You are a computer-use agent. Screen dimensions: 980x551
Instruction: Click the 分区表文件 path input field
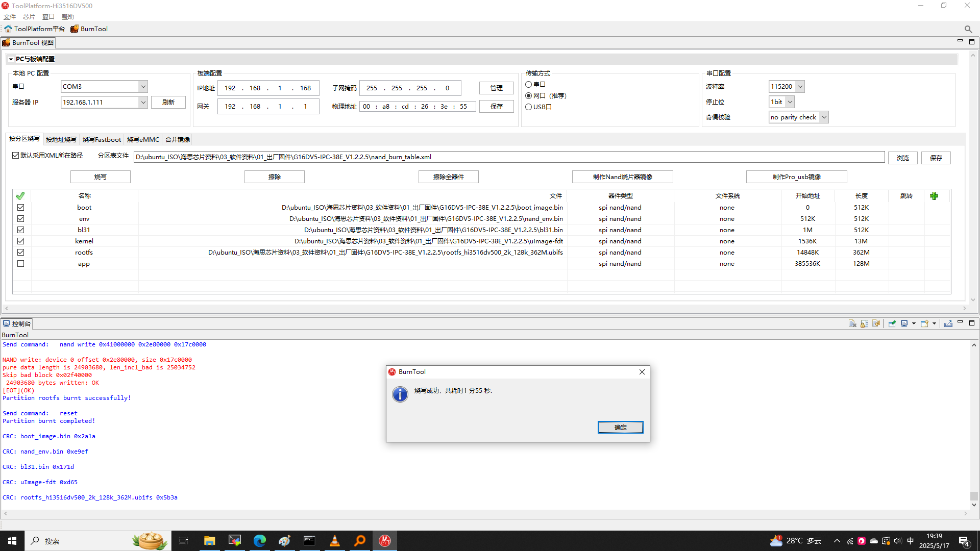(508, 157)
